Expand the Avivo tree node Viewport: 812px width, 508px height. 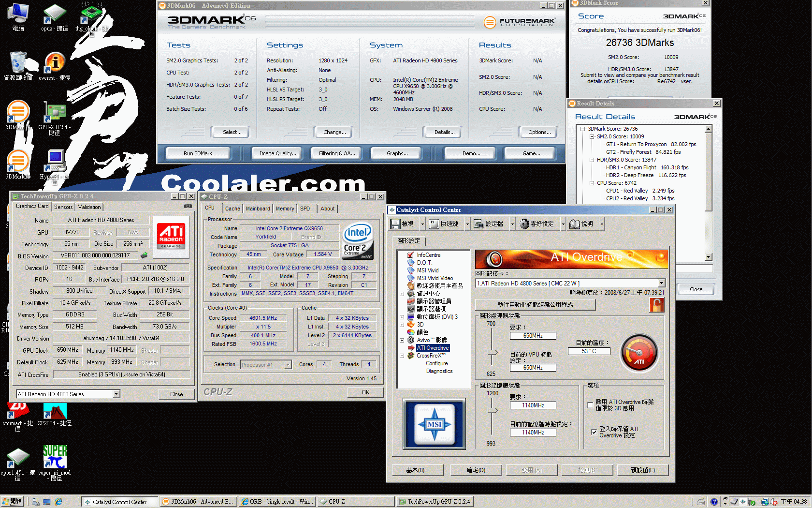click(402, 340)
